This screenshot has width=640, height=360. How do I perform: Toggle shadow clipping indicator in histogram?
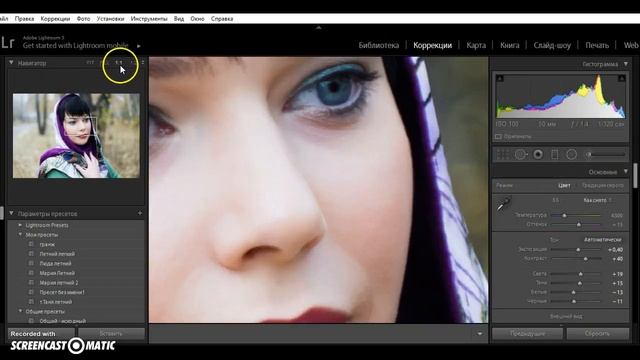coord(500,78)
